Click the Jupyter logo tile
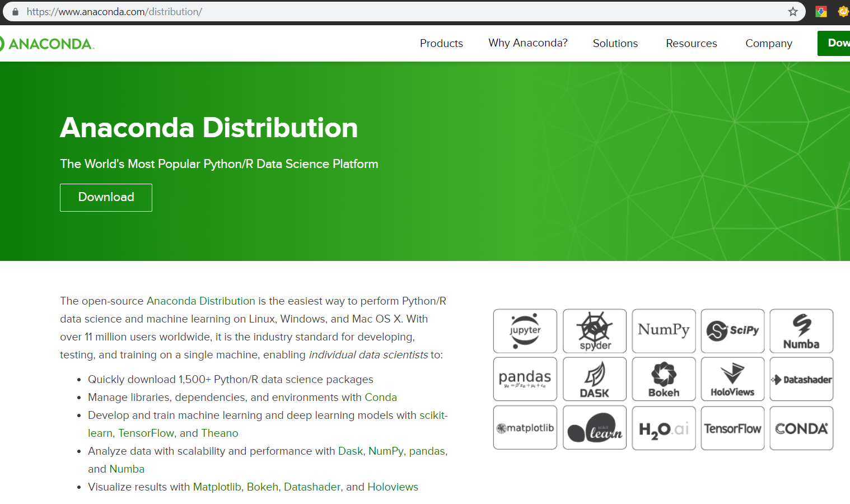Screen dimensions: 850x504 [525, 331]
